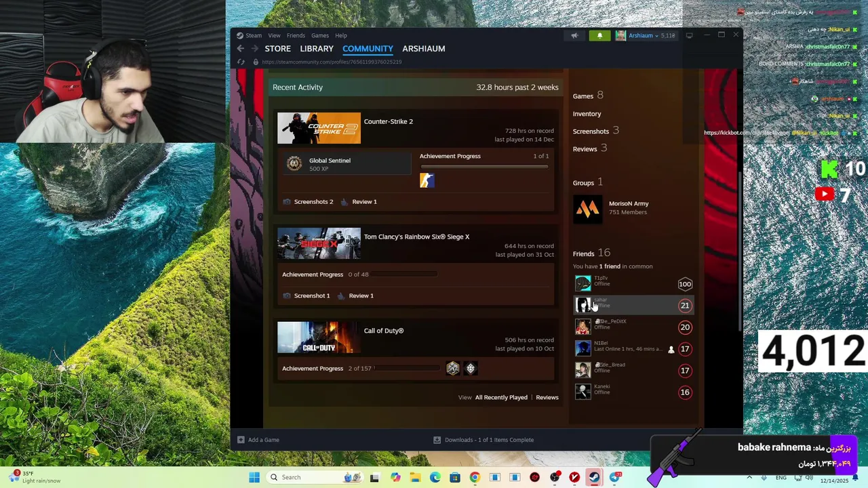Go back with the Steam back arrow

(x=241, y=49)
